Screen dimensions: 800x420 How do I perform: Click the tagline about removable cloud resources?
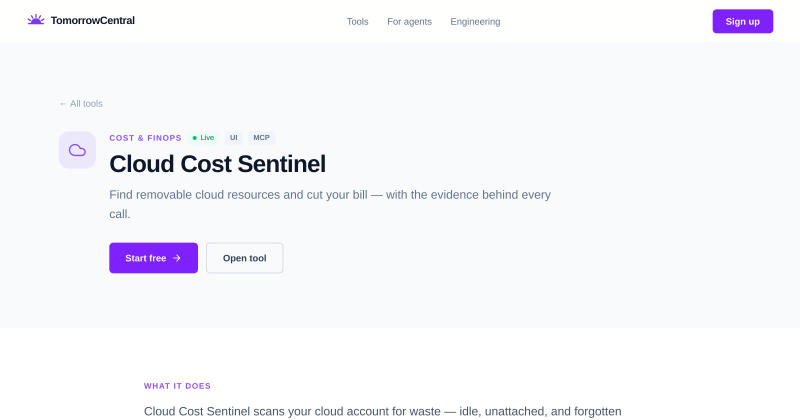point(330,204)
